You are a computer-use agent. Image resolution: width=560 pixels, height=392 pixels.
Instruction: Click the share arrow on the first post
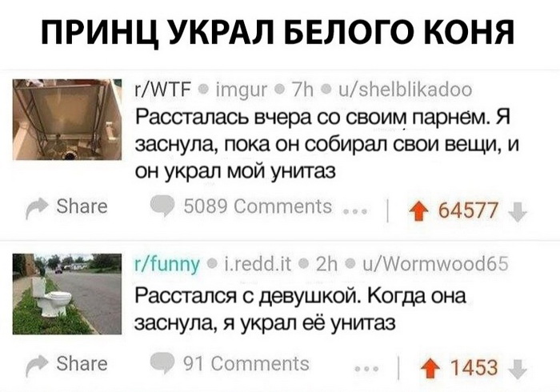pyautogui.click(x=37, y=207)
